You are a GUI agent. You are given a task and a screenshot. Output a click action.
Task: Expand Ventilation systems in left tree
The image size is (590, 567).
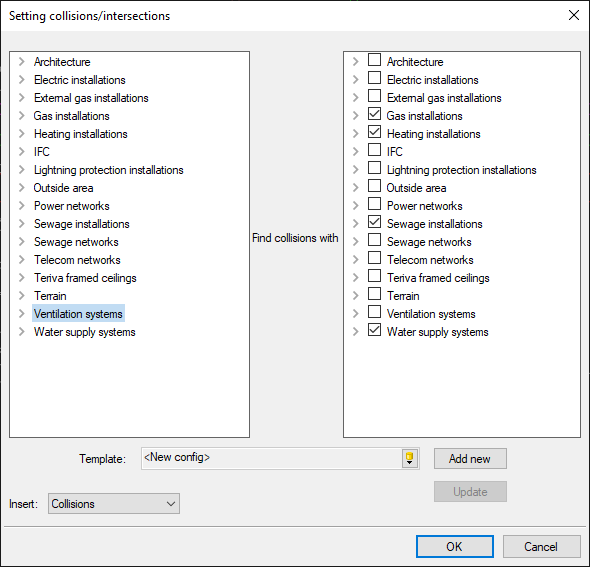pos(22,314)
